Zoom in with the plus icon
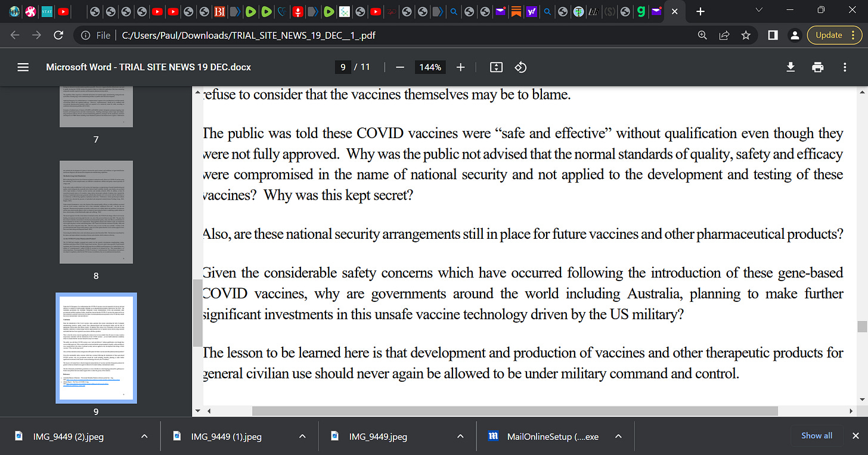Image resolution: width=868 pixels, height=455 pixels. click(460, 67)
